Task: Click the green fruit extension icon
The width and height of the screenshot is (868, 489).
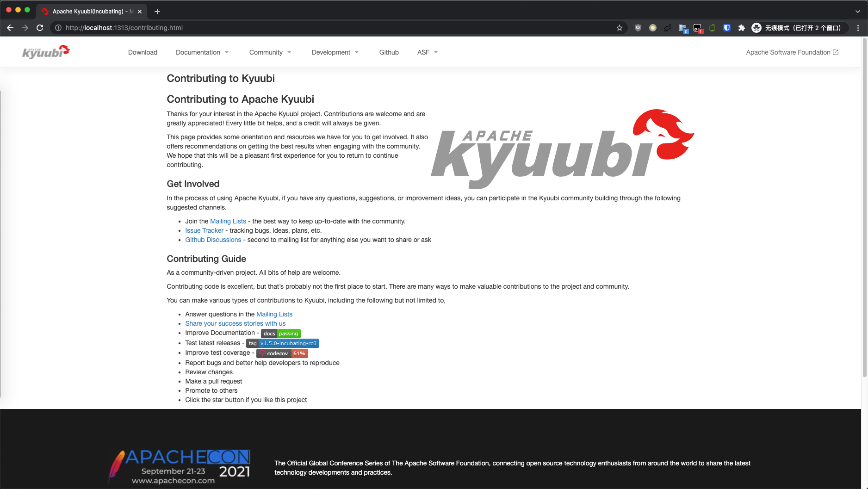Action: coord(712,28)
